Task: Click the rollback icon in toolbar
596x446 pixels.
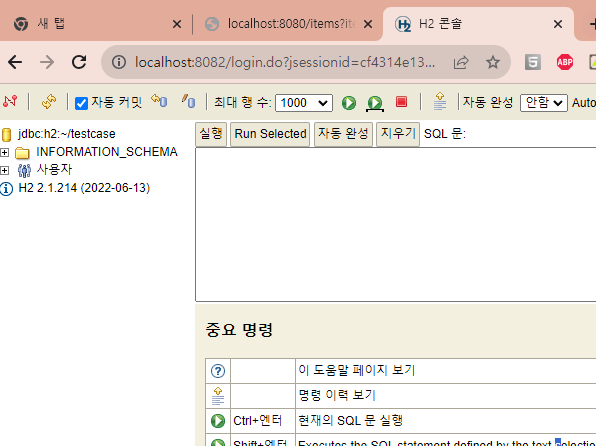Action: 159,101
